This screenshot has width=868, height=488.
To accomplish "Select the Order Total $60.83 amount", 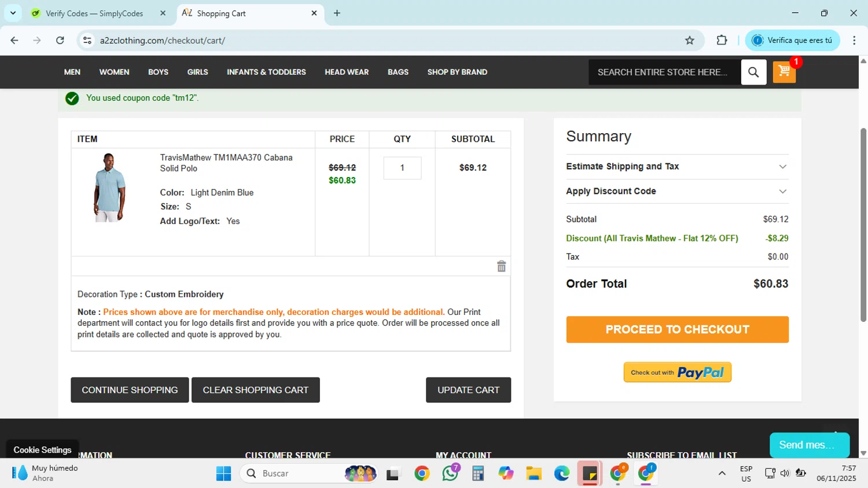I will pos(771,284).
